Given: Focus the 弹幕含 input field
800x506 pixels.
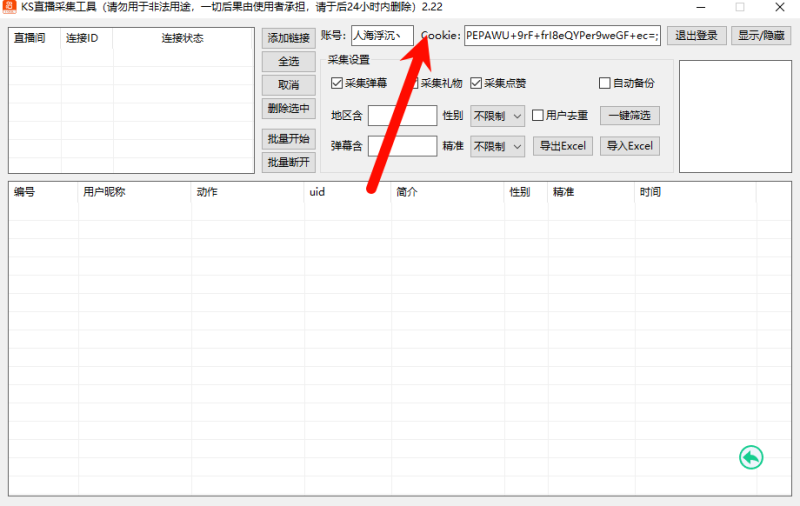Looking at the screenshot, I should [403, 146].
